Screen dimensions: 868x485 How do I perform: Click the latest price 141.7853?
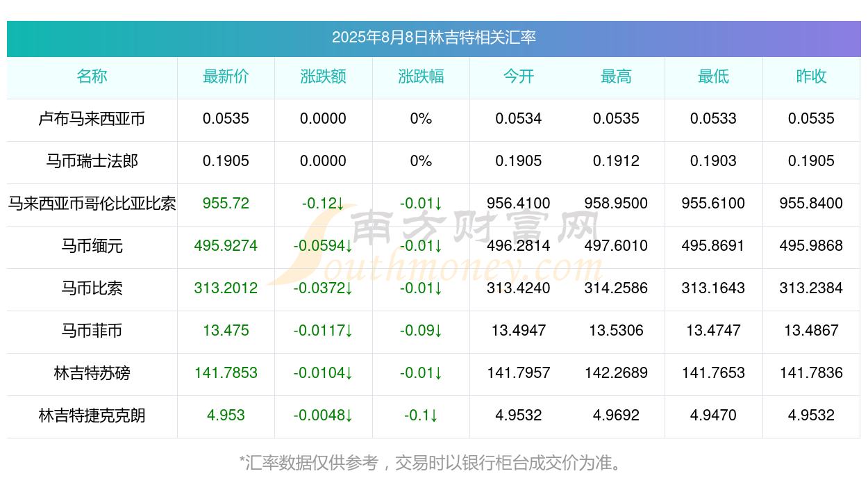[x=226, y=373]
